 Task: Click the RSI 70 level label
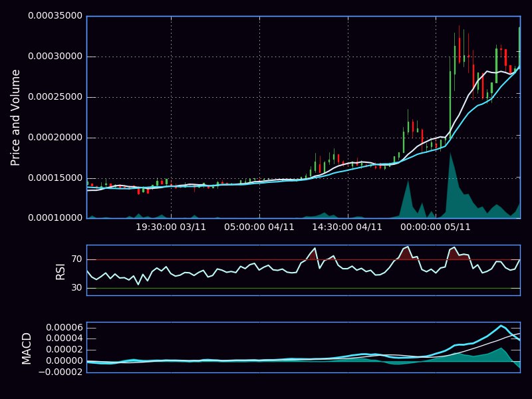pyautogui.click(x=77, y=259)
